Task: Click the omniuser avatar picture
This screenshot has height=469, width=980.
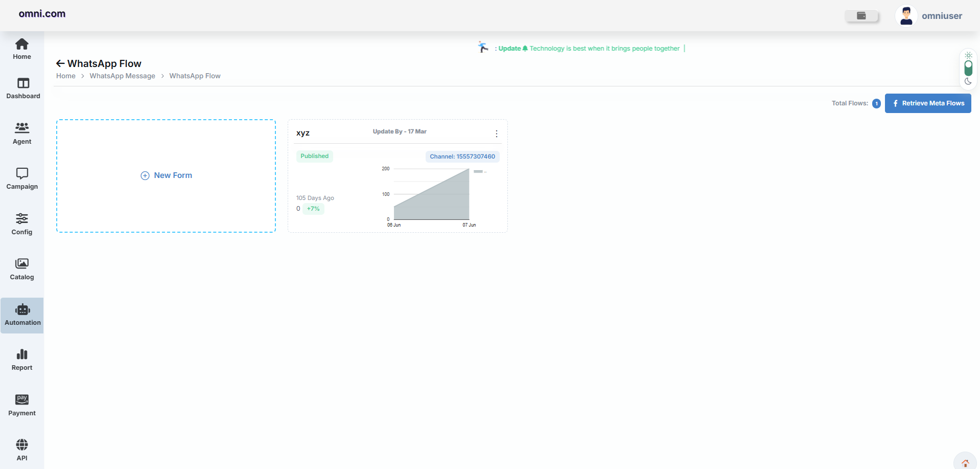Action: click(x=906, y=16)
